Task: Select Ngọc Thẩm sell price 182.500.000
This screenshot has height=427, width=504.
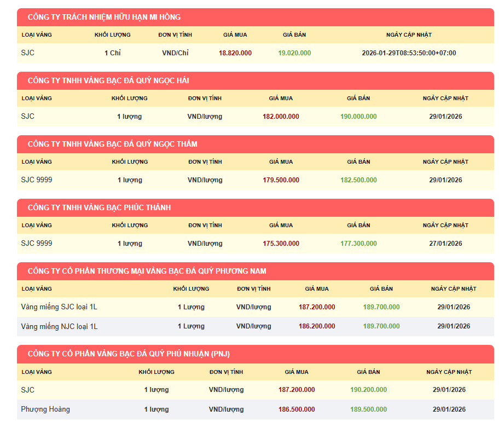Action: point(358,180)
